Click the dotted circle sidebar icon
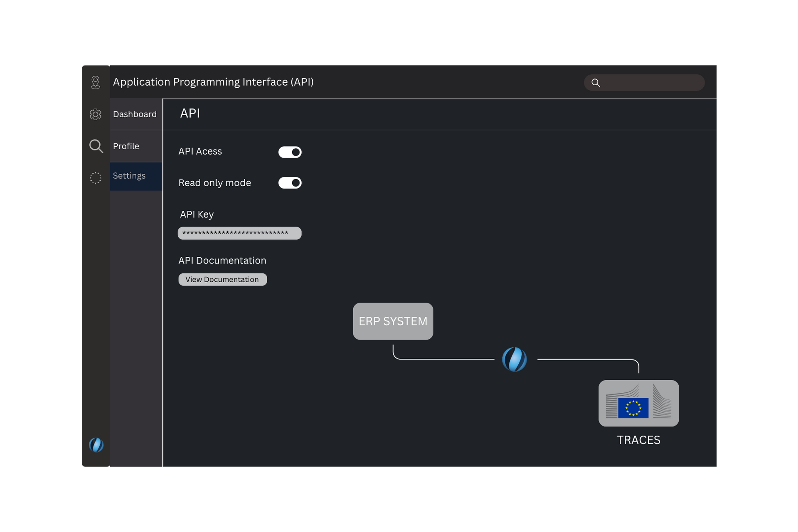Image resolution: width=798 pixels, height=532 pixels. [x=96, y=178]
